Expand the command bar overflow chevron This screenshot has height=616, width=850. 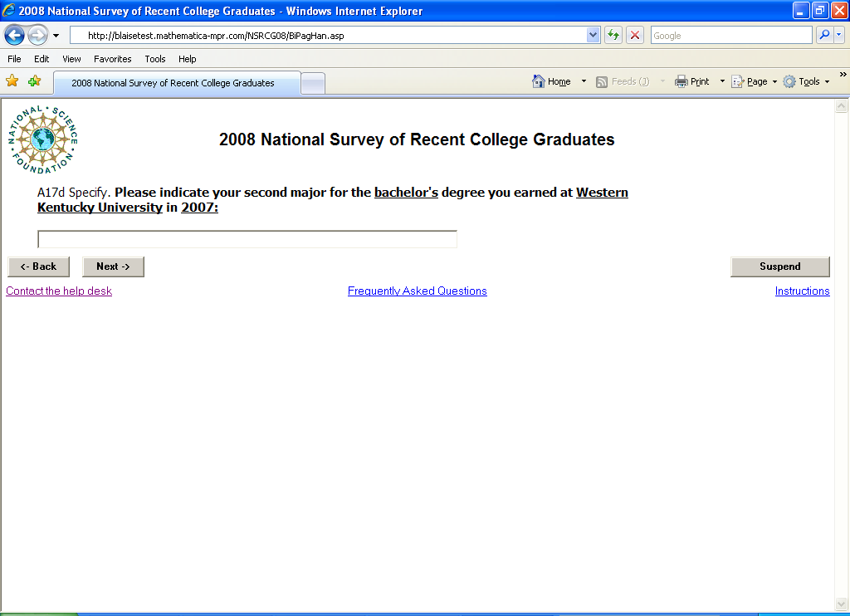(x=843, y=74)
